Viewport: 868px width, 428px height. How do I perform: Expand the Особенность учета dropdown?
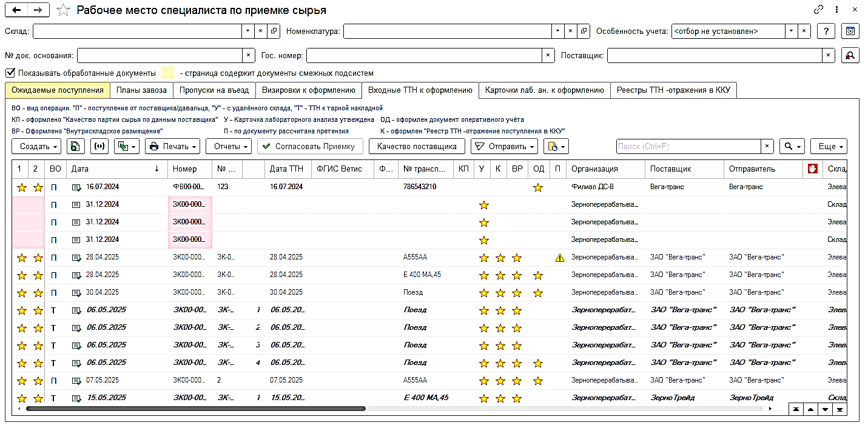[792, 31]
